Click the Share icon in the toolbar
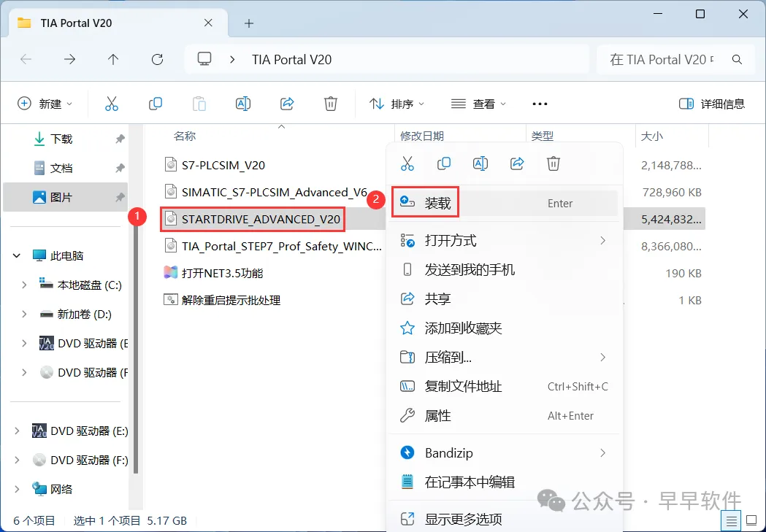 click(287, 104)
